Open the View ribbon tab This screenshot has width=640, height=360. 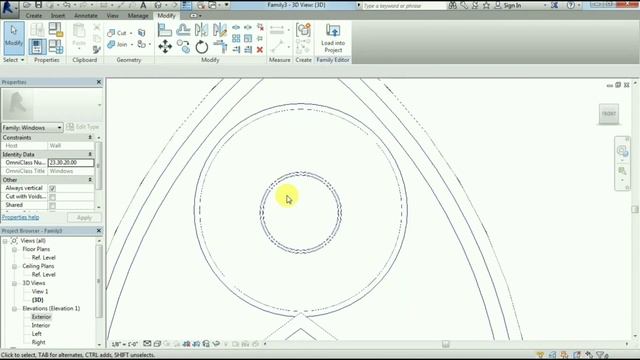click(112, 16)
